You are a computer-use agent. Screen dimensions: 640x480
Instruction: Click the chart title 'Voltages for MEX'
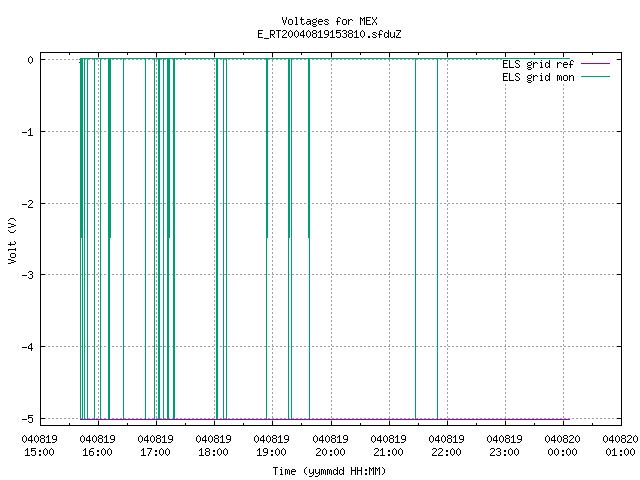pyautogui.click(x=329, y=21)
